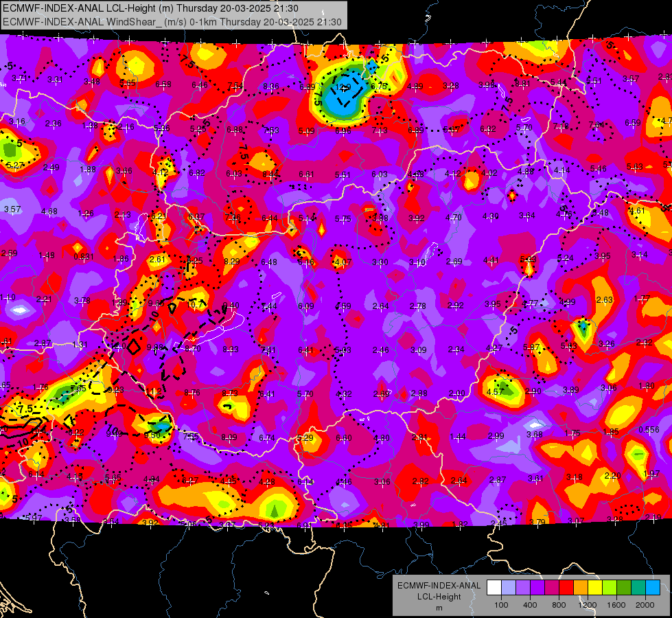This screenshot has height=618, width=672.
Task: Click the 2.00 grid point value
Action: pos(457,393)
